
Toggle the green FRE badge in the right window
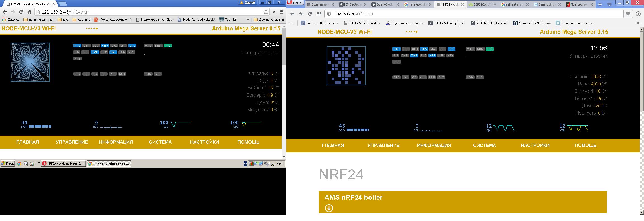pyautogui.click(x=489, y=49)
